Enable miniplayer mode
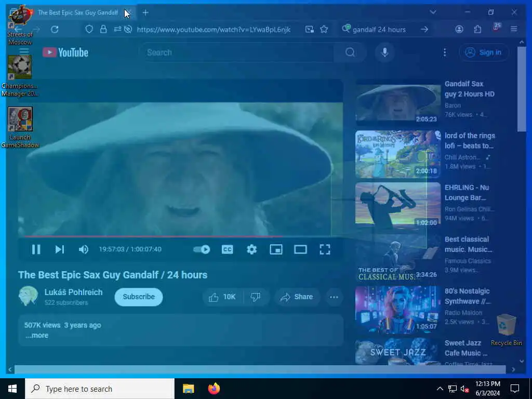This screenshot has width=532, height=399. click(276, 249)
